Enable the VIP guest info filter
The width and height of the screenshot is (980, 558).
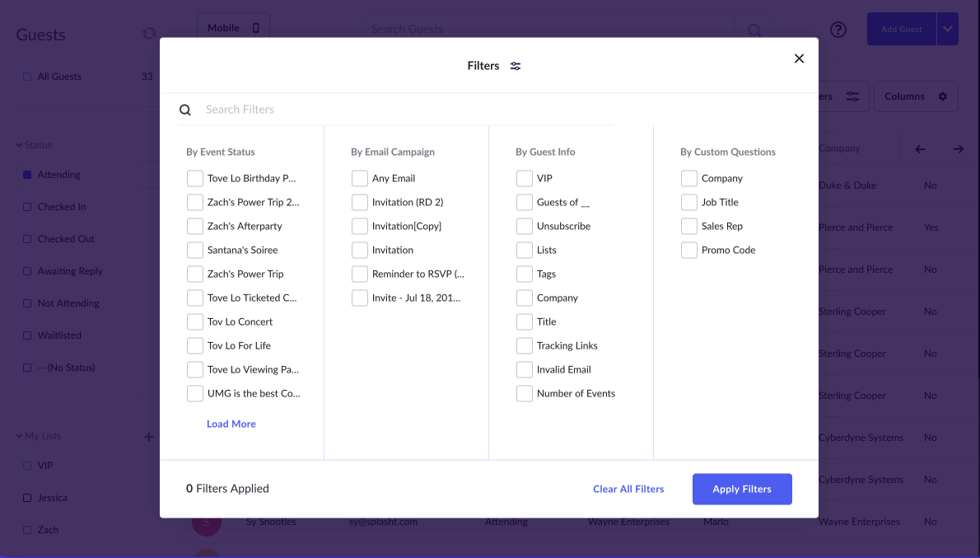click(525, 178)
